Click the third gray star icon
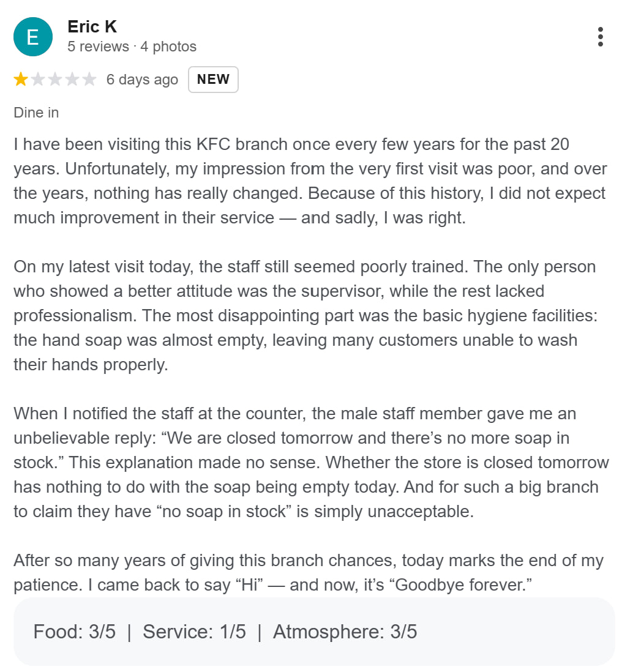 (x=54, y=79)
